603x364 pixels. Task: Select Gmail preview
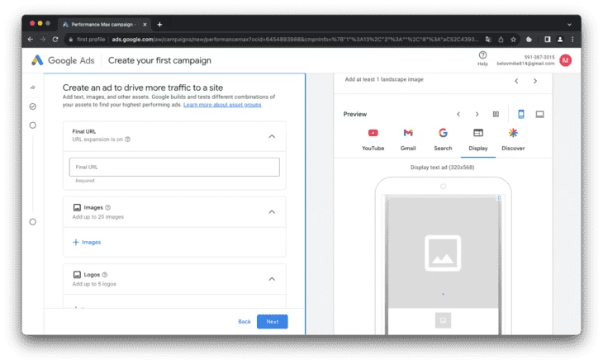tap(407, 139)
